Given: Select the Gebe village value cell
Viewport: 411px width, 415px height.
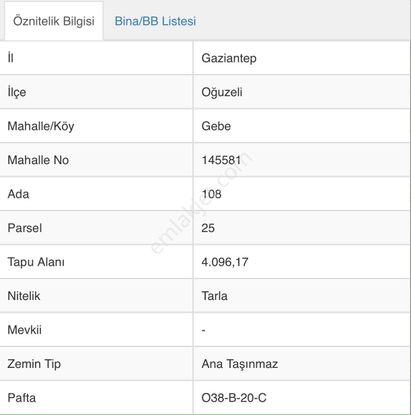Looking at the screenshot, I should (302, 126).
